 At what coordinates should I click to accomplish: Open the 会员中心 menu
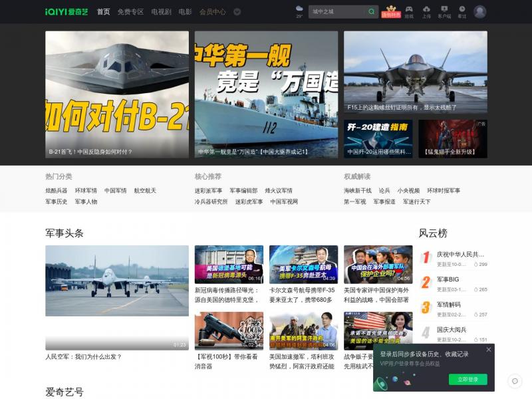coord(212,12)
